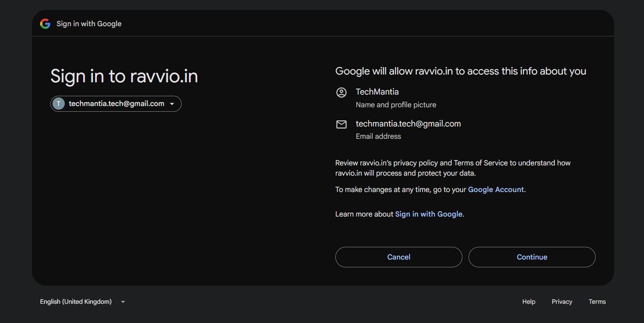Click the Google logo icon in header

pos(45,24)
